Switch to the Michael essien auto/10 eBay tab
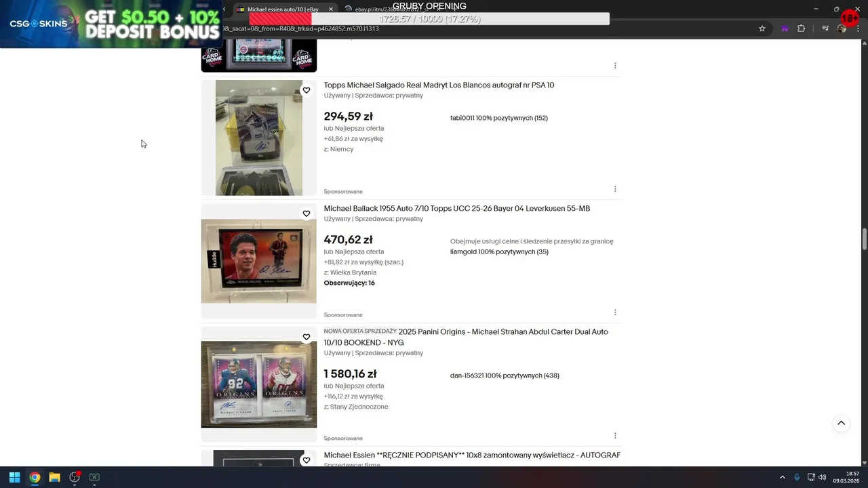The width and height of the screenshot is (868, 488). pos(283,9)
